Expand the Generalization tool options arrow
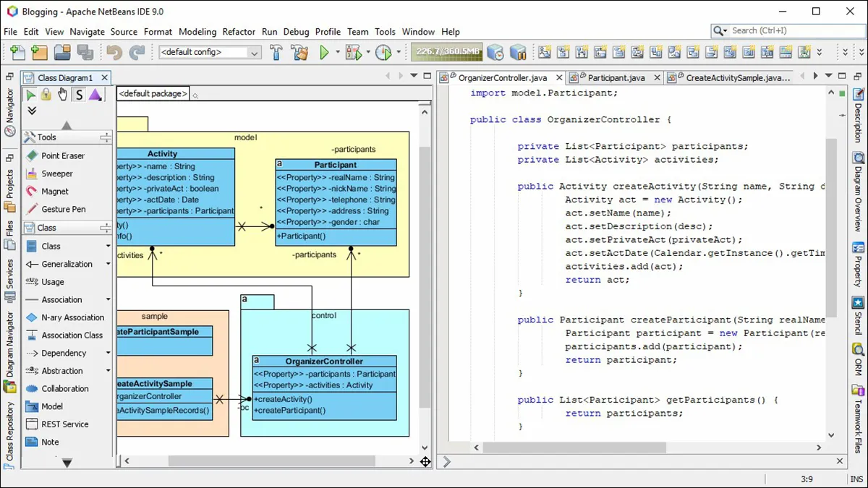The image size is (868, 488). (109, 264)
